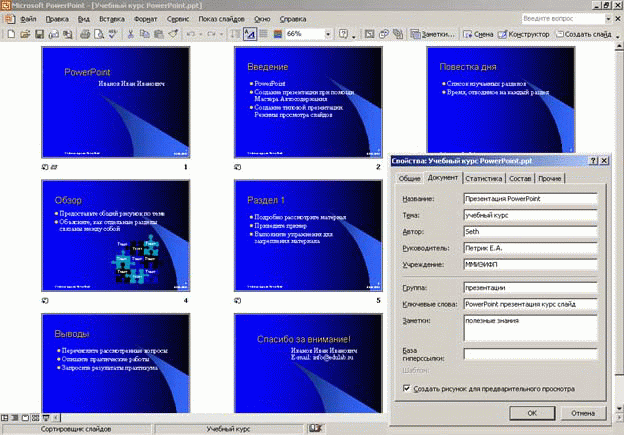Click the color/grayscale mode icon
The width and height of the screenshot is (624, 435).
(278, 34)
